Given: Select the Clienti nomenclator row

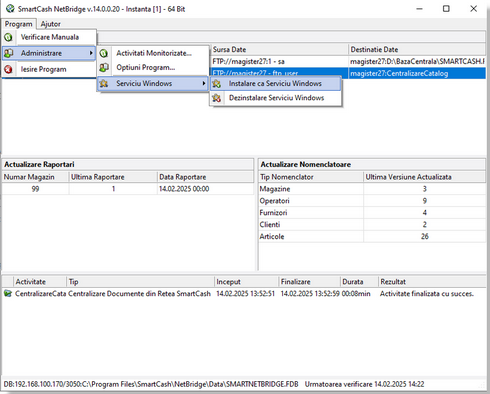Looking at the screenshot, I should pos(372,225).
